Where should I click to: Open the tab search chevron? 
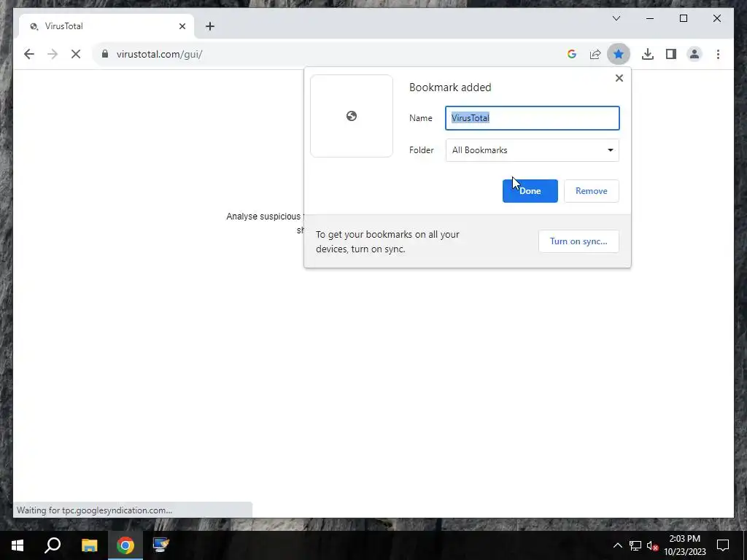click(x=616, y=18)
